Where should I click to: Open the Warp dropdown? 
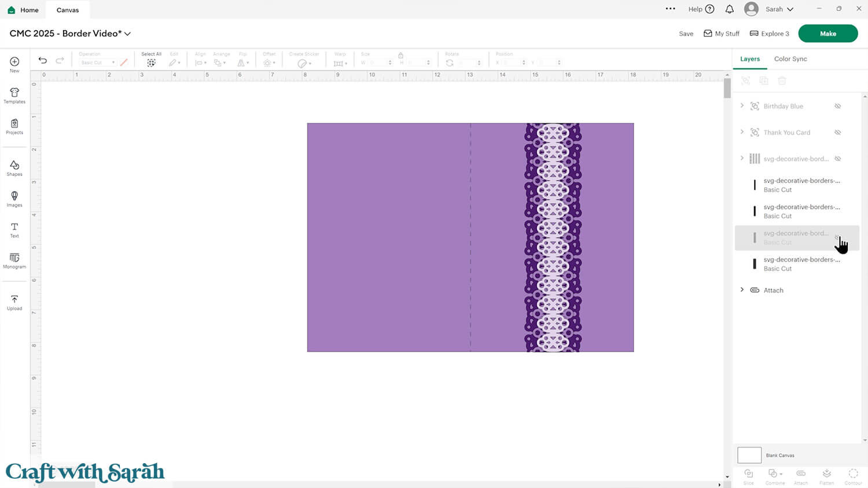click(x=340, y=63)
